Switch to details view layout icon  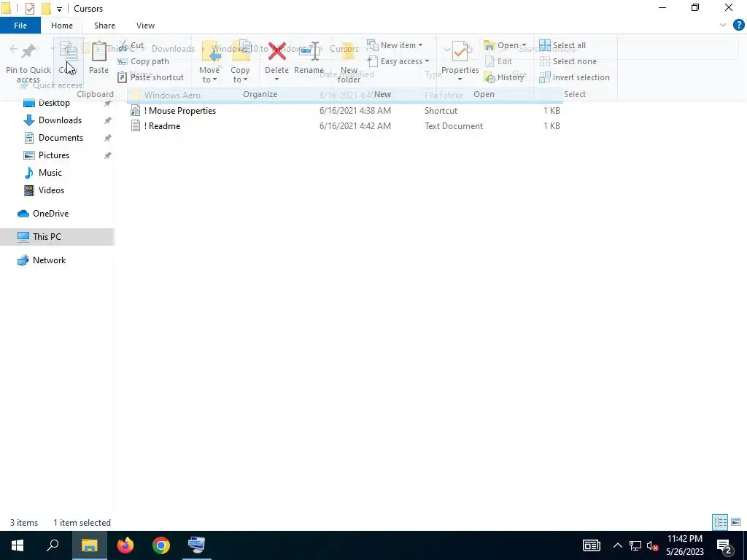pyautogui.click(x=720, y=522)
